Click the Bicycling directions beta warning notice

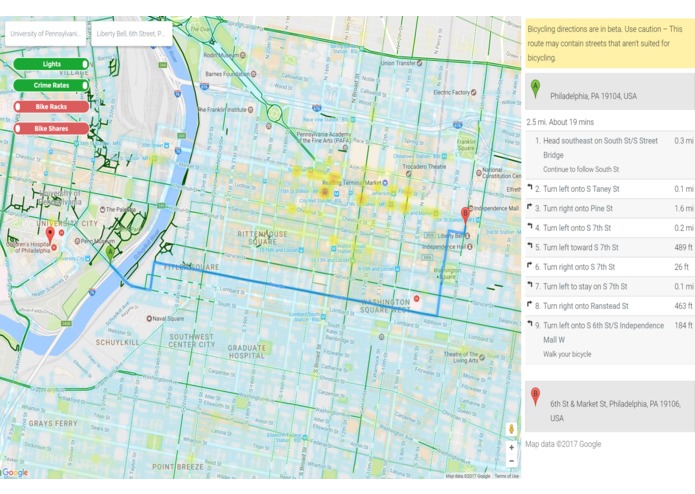pos(610,43)
